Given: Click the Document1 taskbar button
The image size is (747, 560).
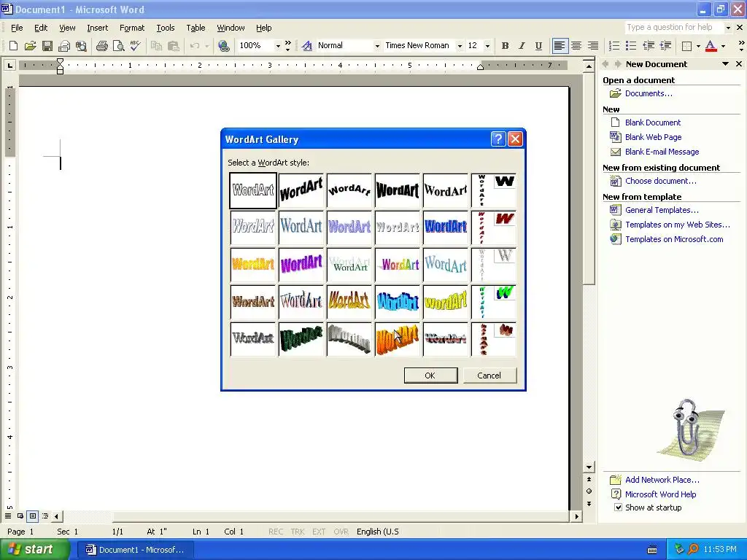Looking at the screenshot, I should tap(135, 550).
